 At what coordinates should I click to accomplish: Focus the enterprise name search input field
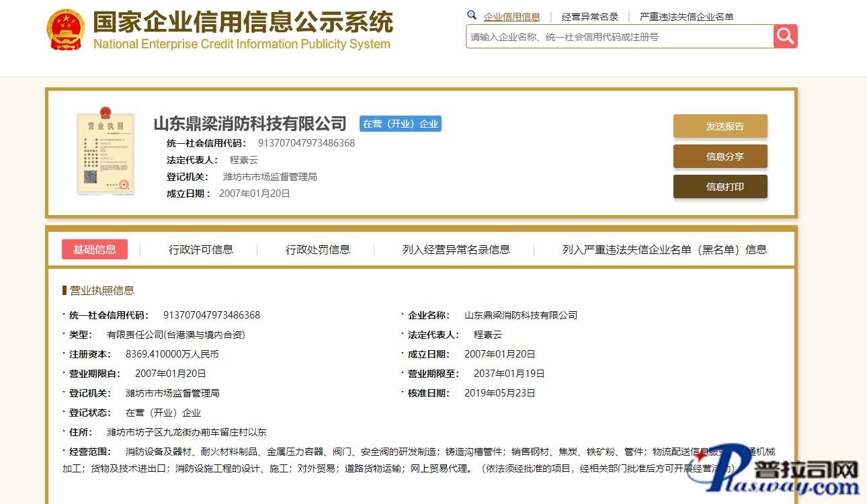coord(618,37)
